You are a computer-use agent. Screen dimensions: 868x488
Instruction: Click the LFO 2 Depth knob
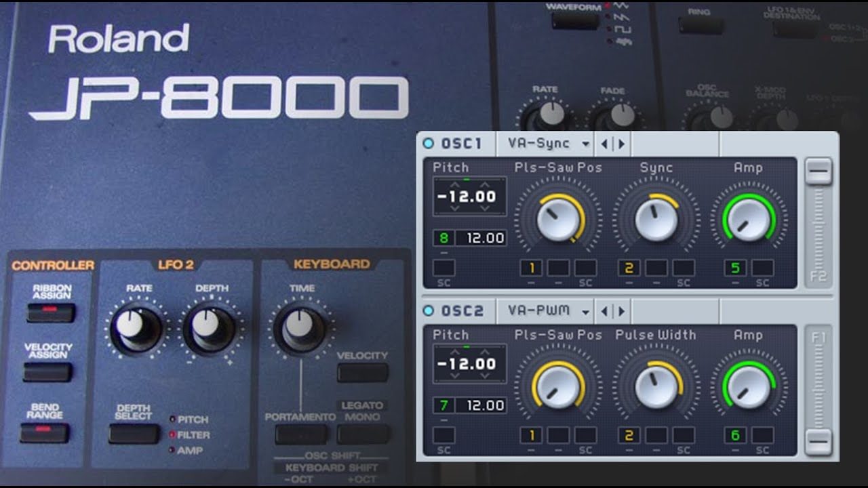coord(210,328)
